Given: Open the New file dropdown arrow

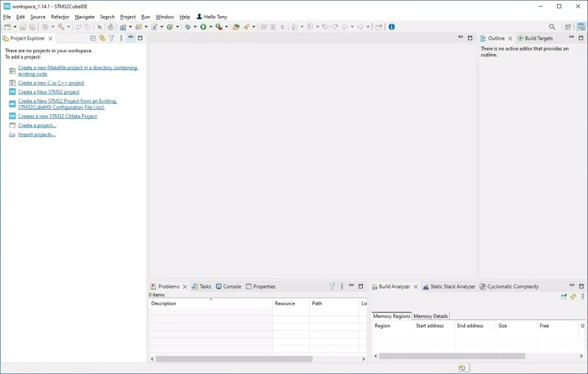Looking at the screenshot, I should [14, 27].
